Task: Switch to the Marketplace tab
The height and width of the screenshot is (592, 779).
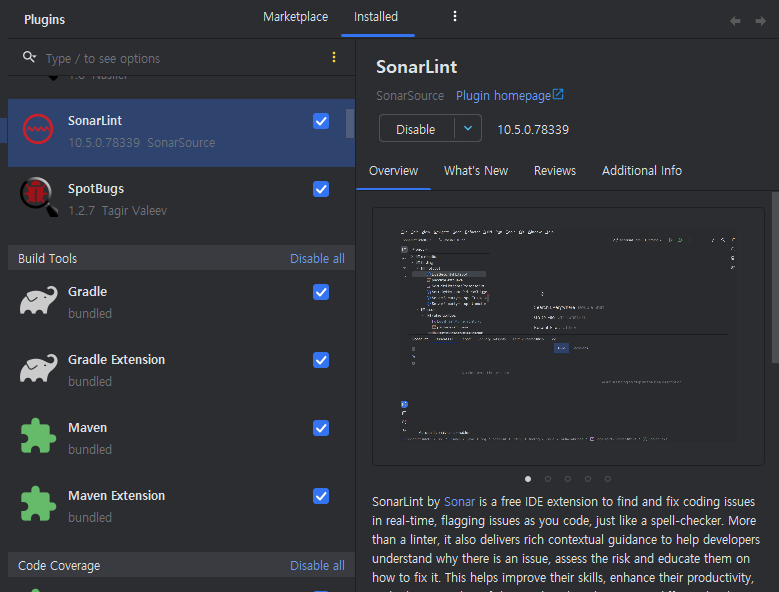Action: click(x=296, y=17)
